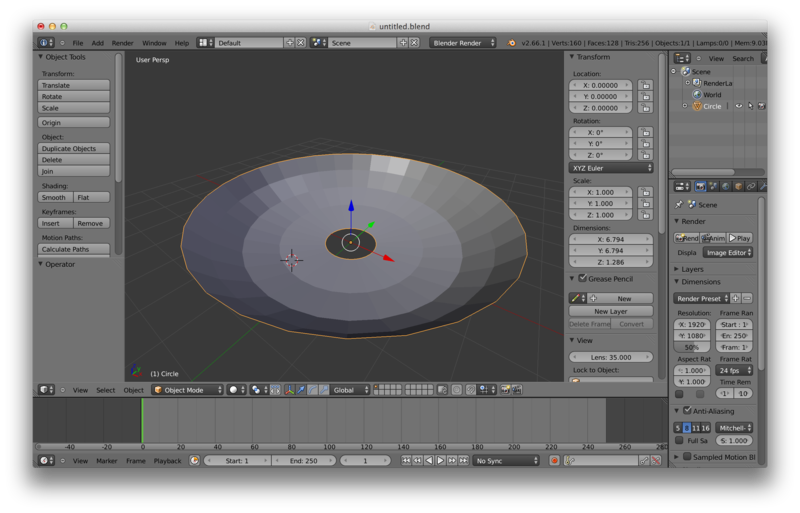This screenshot has height=513, width=800.
Task: Open the File menu
Action: (78, 43)
